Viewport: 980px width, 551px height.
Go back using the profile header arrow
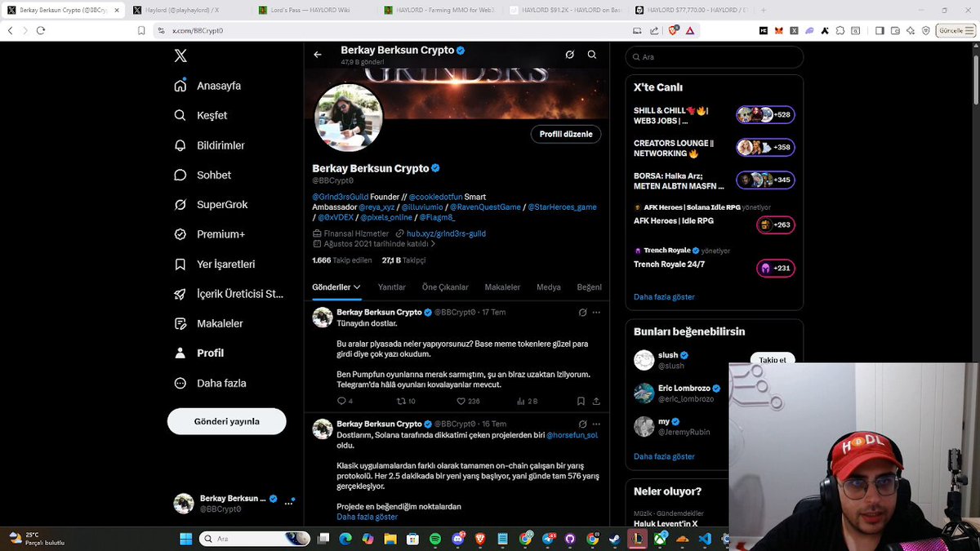point(318,55)
